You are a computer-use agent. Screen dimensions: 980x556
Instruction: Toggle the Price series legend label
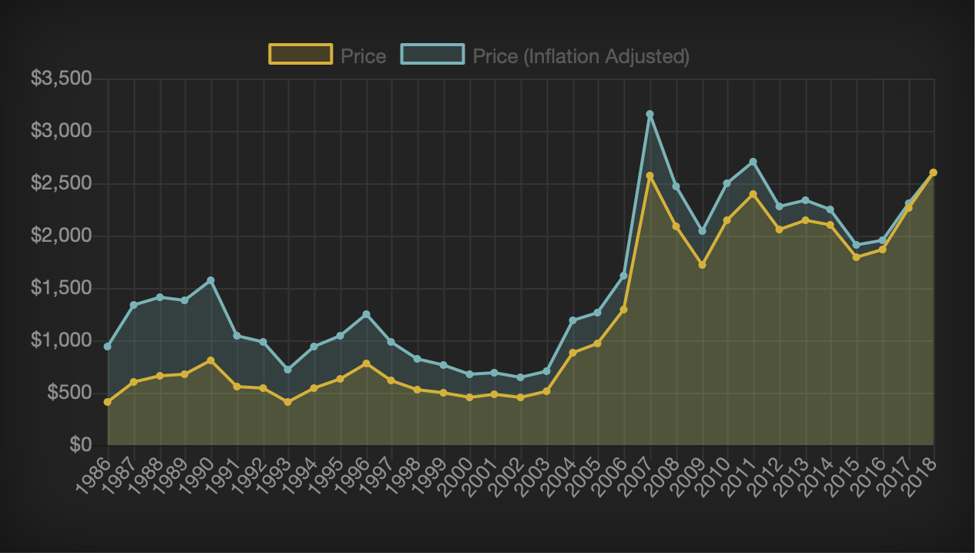(x=363, y=56)
